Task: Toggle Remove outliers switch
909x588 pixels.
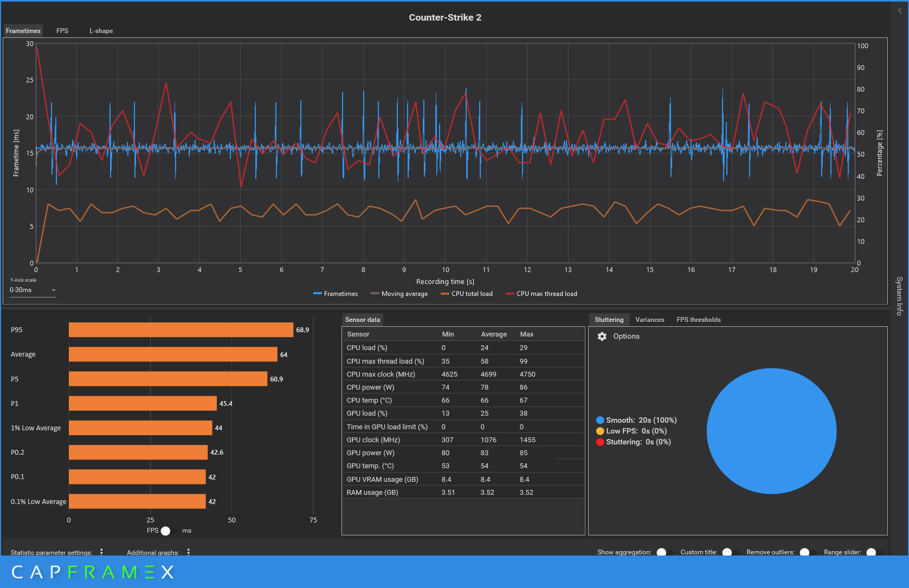Action: [x=808, y=552]
